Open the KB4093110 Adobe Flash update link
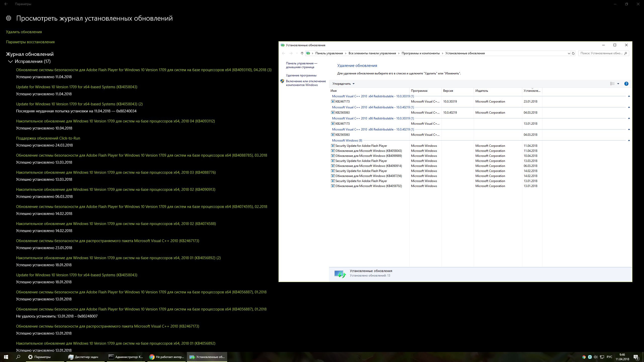This screenshot has width=644, height=362. point(144,70)
